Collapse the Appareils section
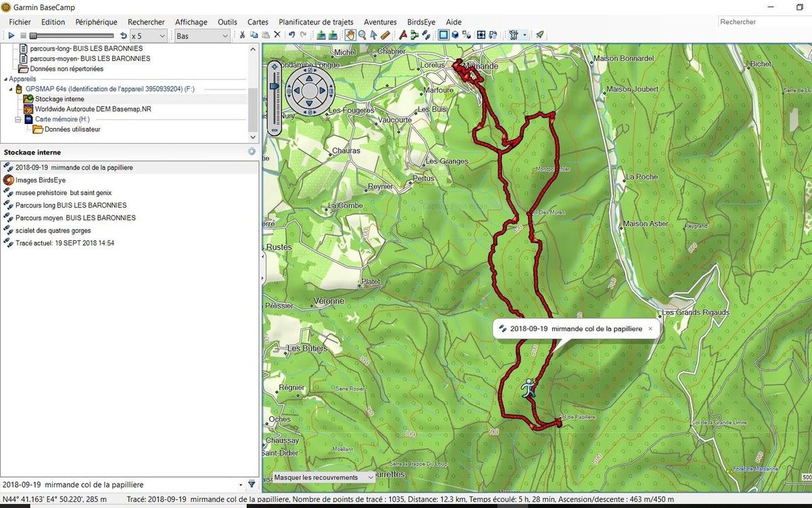The height and width of the screenshot is (508, 812). [6, 79]
